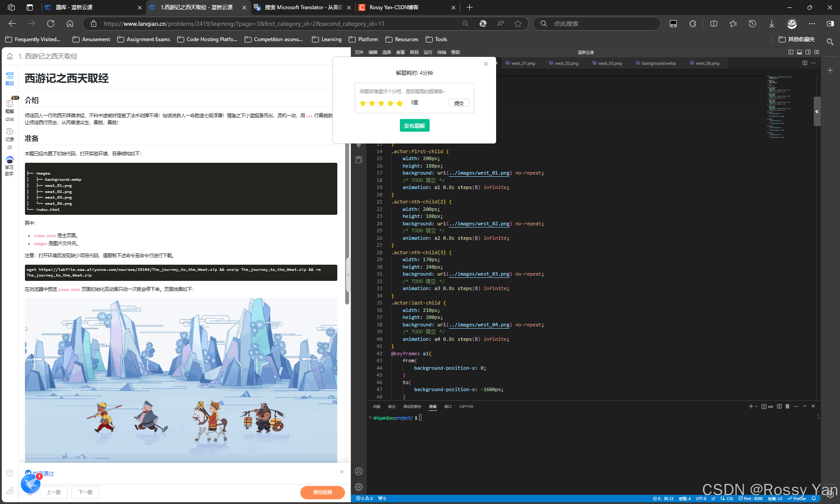Open the terminal profile dropdown next to plus
840x504 pixels.
[x=756, y=406]
